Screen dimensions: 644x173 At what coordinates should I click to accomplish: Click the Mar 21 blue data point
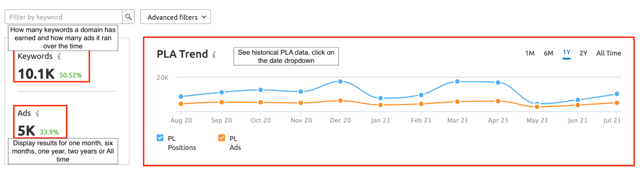tap(457, 81)
